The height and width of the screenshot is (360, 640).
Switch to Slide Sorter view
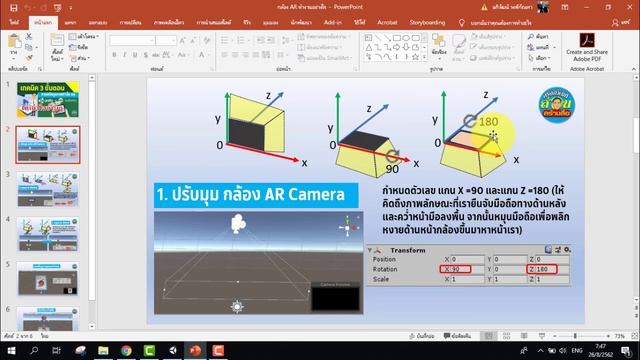[x=507, y=336]
